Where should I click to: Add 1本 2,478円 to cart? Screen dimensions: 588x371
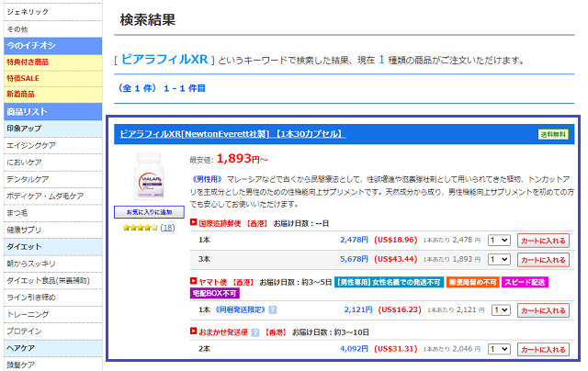pos(543,241)
